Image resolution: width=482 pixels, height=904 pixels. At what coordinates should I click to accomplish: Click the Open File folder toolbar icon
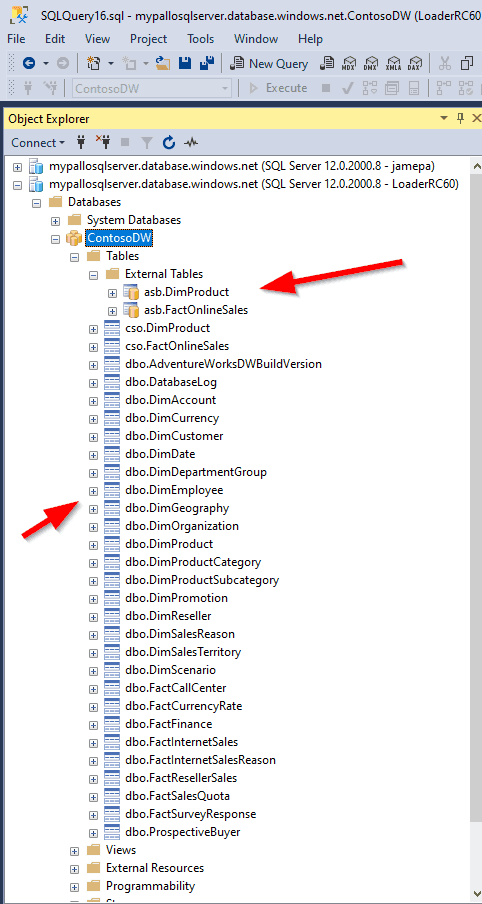163,63
